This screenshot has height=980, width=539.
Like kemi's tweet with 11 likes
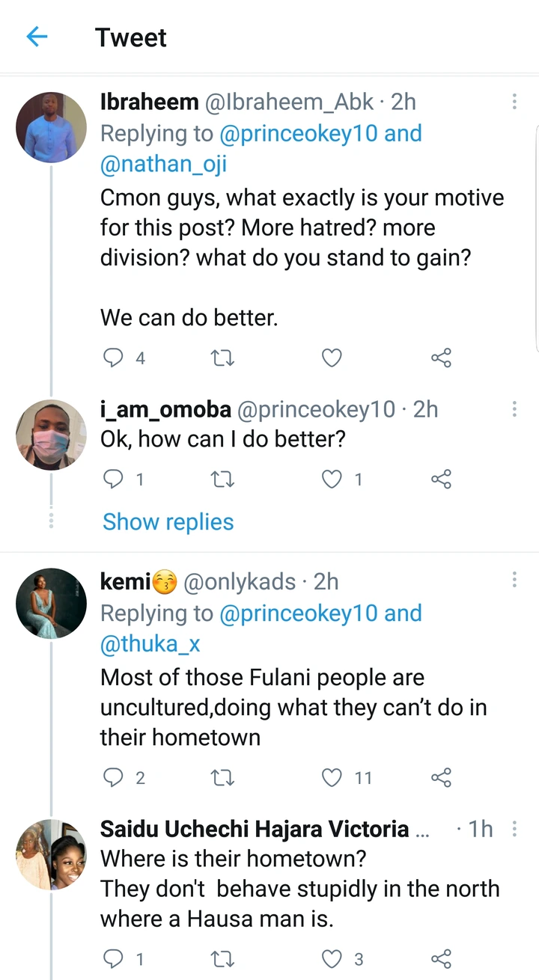(332, 778)
